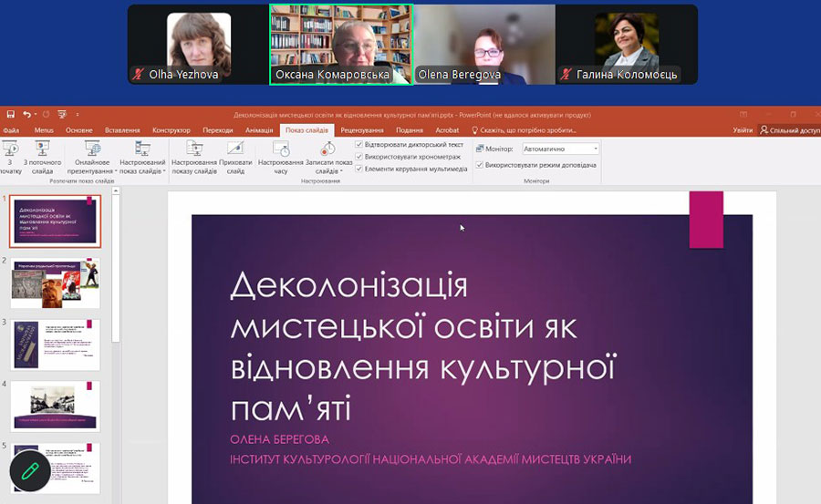
Task: Open the Online presentation option
Action: click(93, 155)
